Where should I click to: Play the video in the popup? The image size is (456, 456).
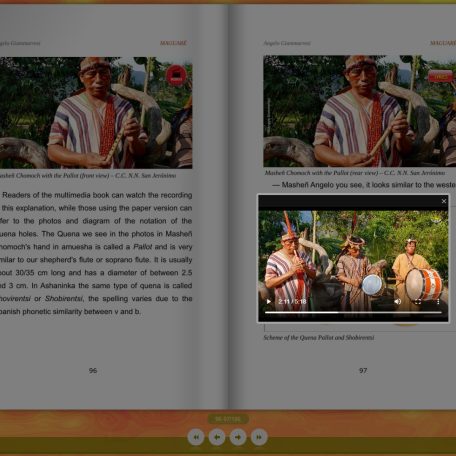(x=269, y=302)
